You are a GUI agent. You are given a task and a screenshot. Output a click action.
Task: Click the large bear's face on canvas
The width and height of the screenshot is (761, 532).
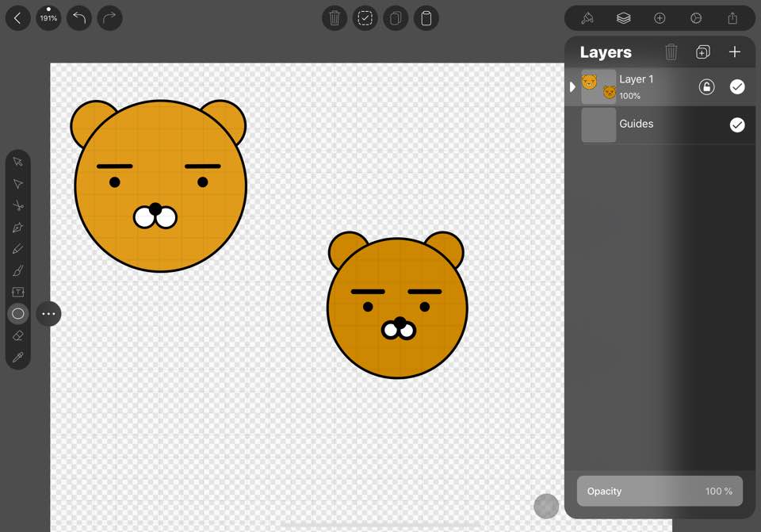pos(159,186)
